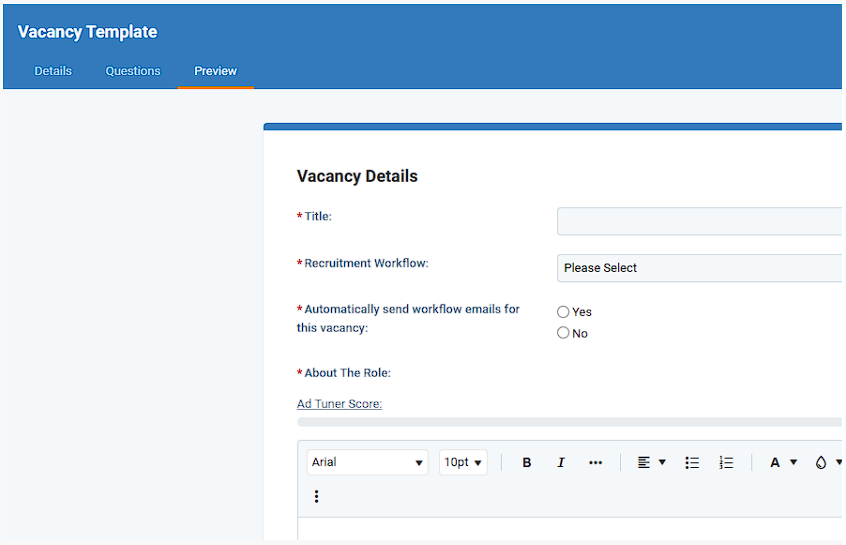Click the Vacancy Template page heading

tap(87, 32)
